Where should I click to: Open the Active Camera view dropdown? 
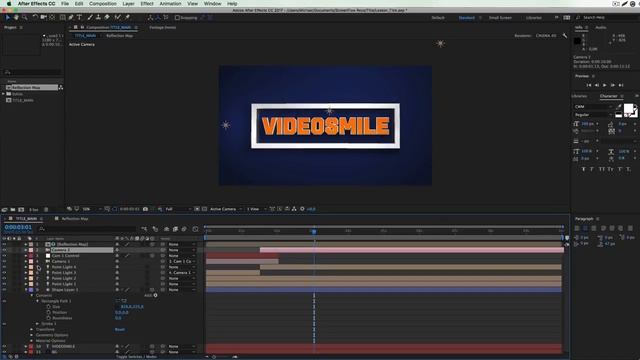(226, 209)
